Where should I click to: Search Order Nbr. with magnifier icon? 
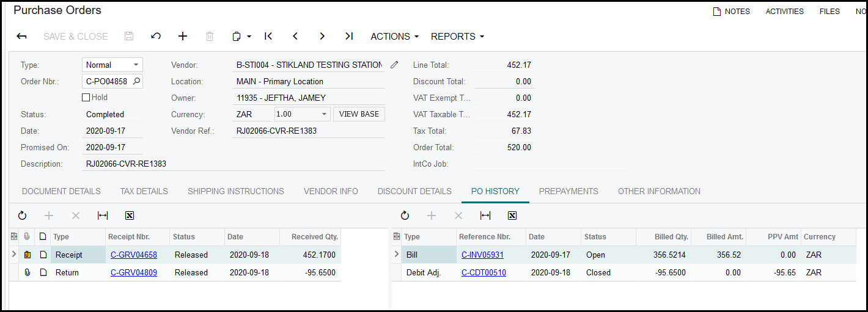click(136, 81)
